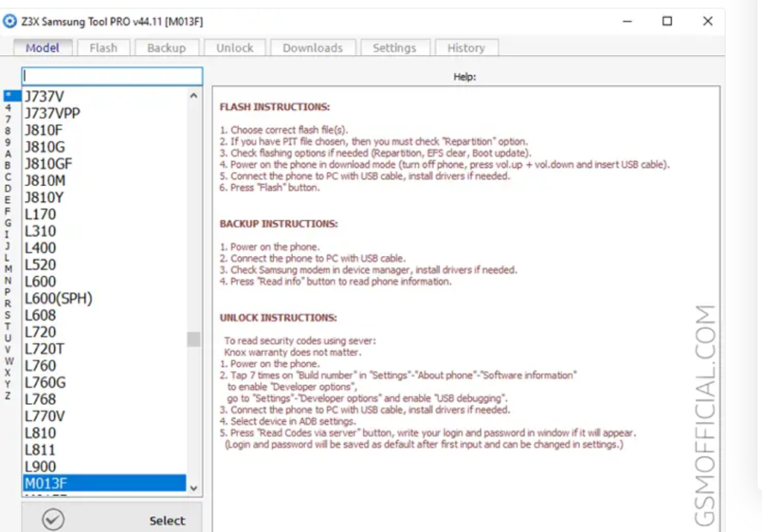The width and height of the screenshot is (762, 532).
Task: Click the model list scrollbar thumb
Action: pyautogui.click(x=194, y=339)
